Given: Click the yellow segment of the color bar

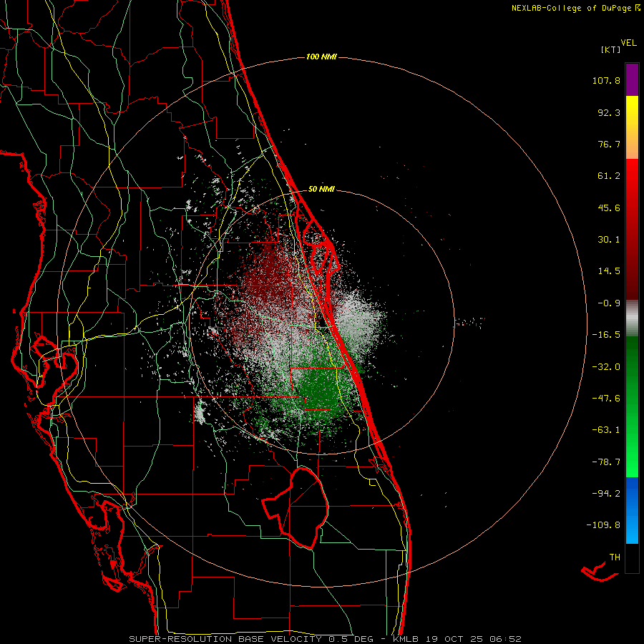Looking at the screenshot, I should point(632,112).
